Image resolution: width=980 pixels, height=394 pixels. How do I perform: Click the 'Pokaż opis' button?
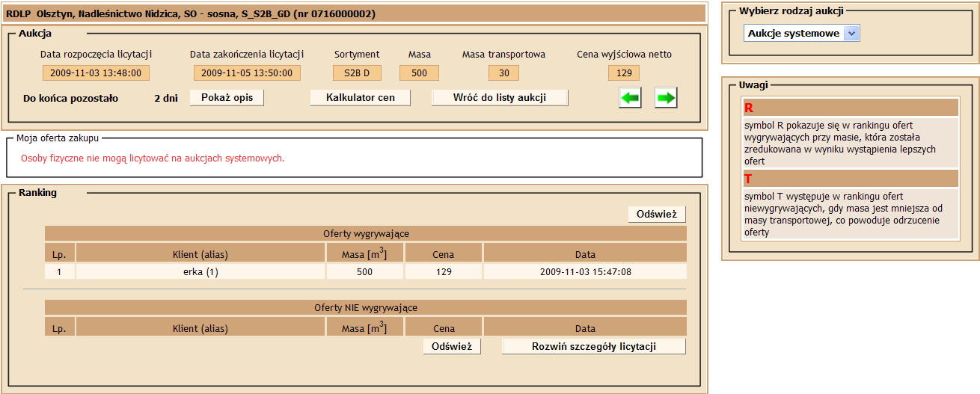pyautogui.click(x=227, y=98)
